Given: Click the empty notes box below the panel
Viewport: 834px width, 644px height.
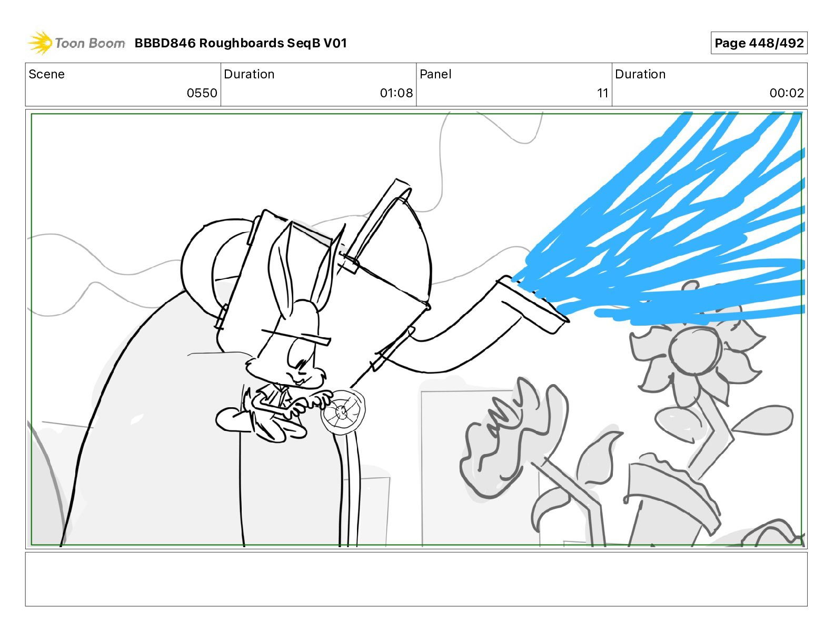Looking at the screenshot, I should point(416,579).
